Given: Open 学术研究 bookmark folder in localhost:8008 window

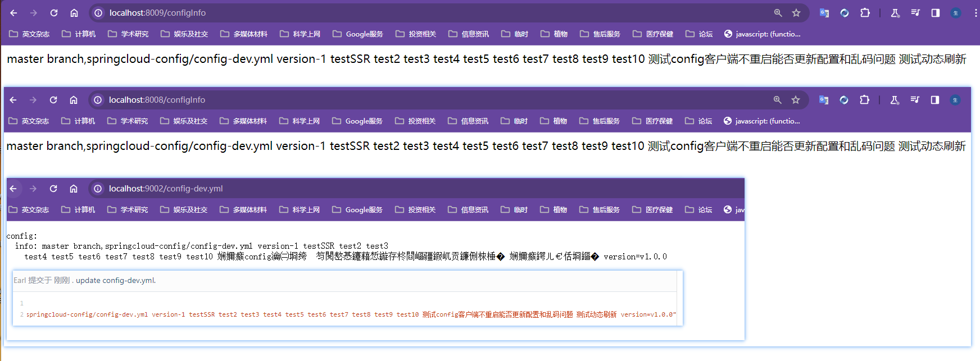Looking at the screenshot, I should (x=128, y=121).
